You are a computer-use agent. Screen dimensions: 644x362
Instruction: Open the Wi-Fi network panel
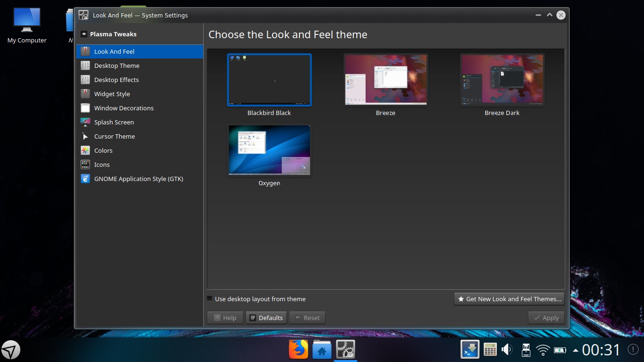point(543,350)
